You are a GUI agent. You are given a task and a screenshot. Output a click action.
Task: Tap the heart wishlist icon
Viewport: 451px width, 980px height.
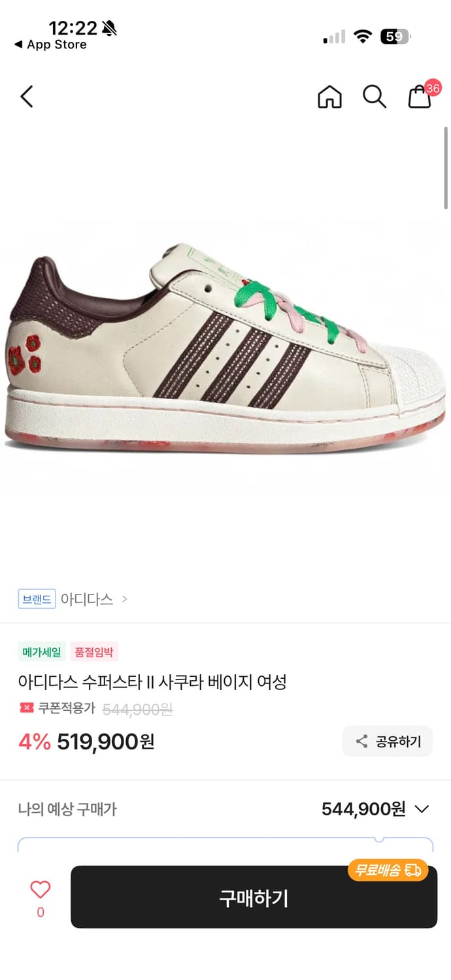41,889
